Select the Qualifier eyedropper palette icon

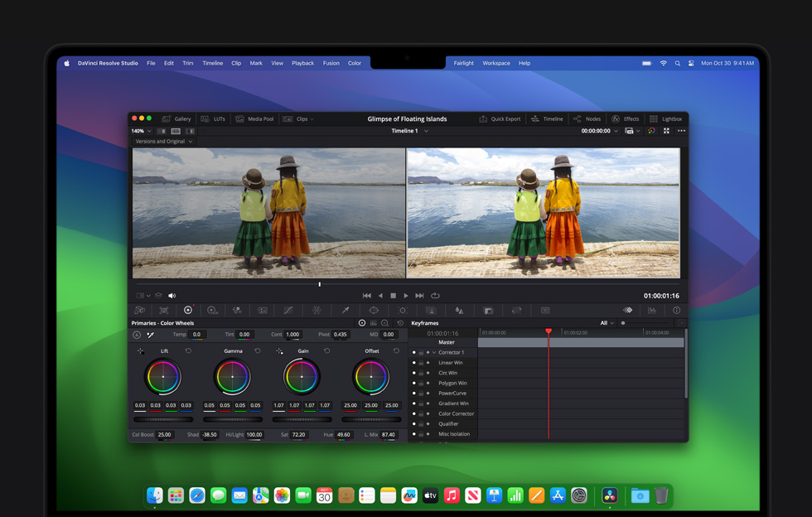click(346, 311)
